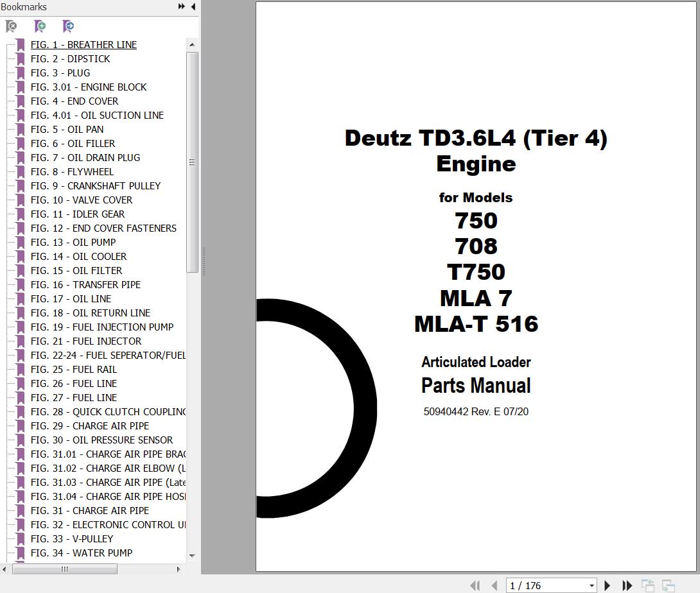Expand the bookmarks panel with the double arrow
700x593 pixels.
tap(181, 6)
